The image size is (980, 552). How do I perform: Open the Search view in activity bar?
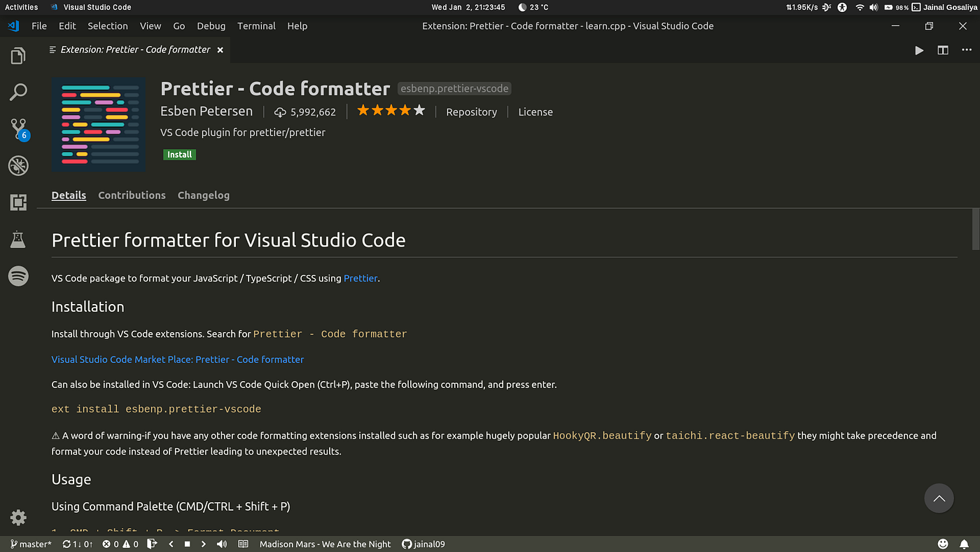point(18,92)
